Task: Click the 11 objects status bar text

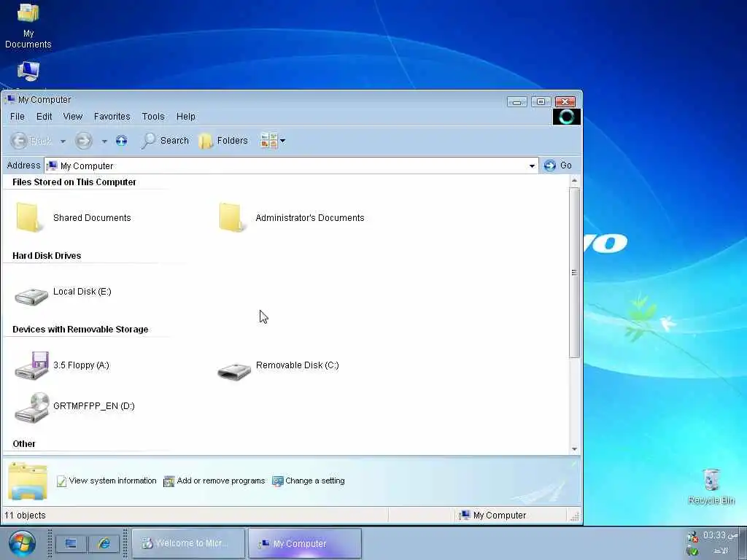Action: (x=25, y=516)
